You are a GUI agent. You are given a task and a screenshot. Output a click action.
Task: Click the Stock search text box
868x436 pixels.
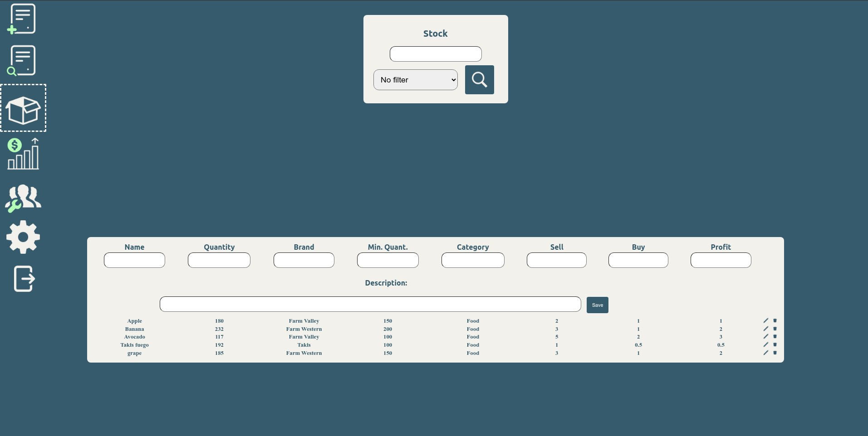point(435,53)
